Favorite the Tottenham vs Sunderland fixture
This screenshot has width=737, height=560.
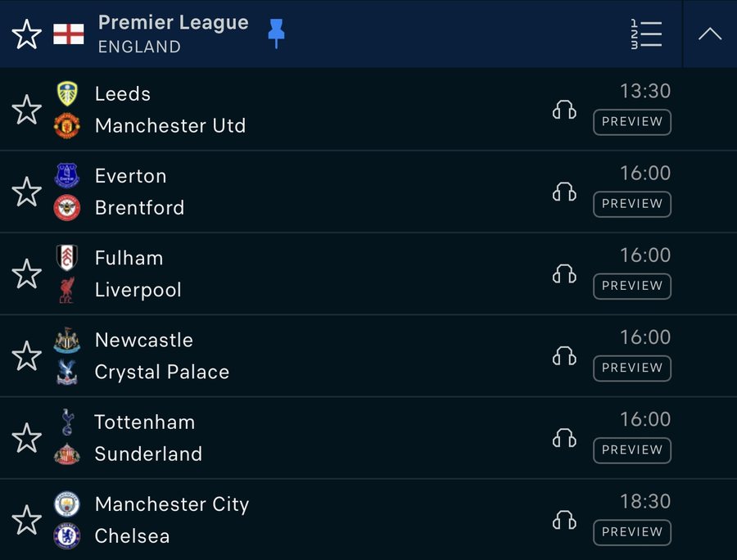(x=26, y=438)
